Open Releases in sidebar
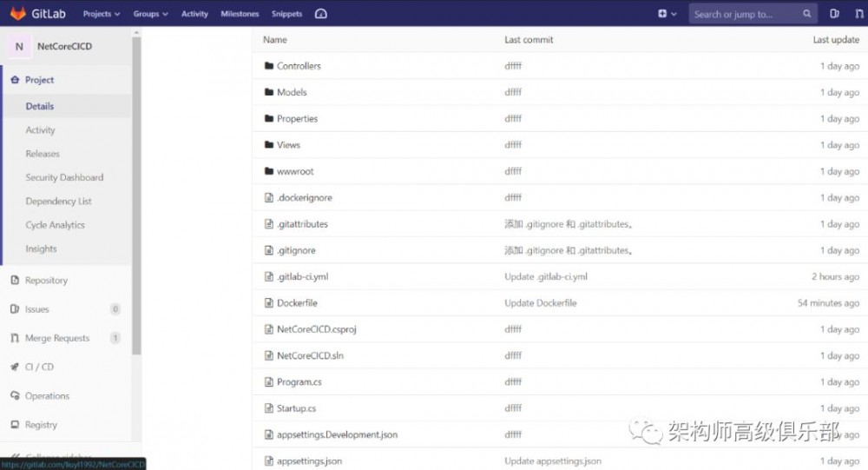This screenshot has width=868, height=470. point(43,154)
